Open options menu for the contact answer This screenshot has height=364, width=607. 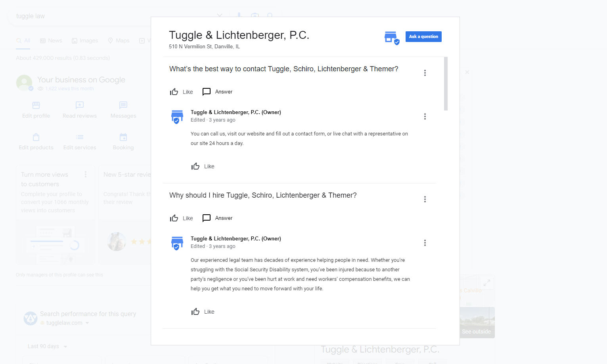(x=425, y=116)
